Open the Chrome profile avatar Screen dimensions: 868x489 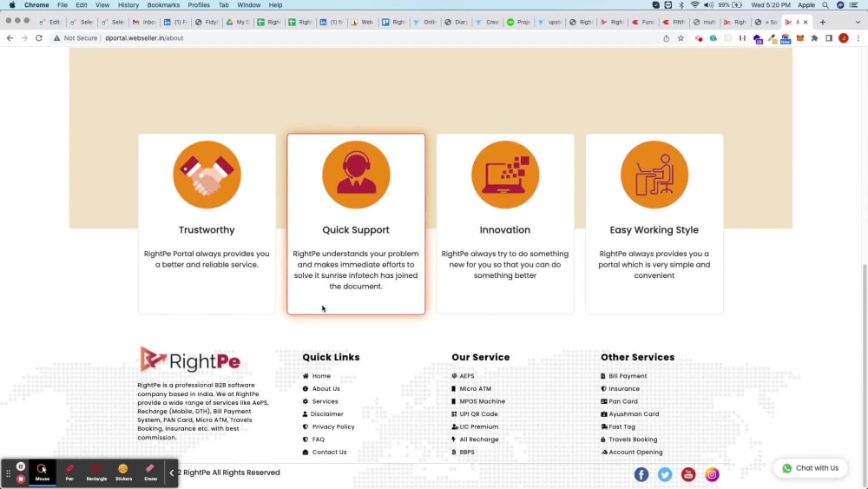(844, 38)
